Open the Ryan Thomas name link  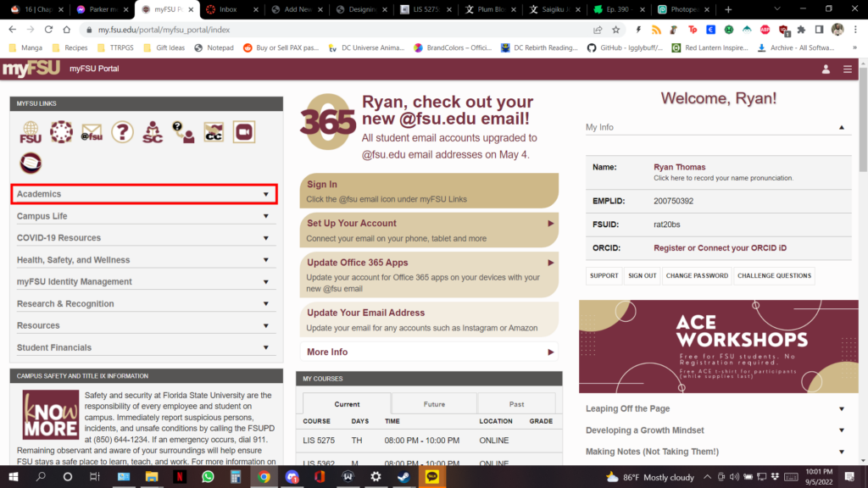pos(679,167)
